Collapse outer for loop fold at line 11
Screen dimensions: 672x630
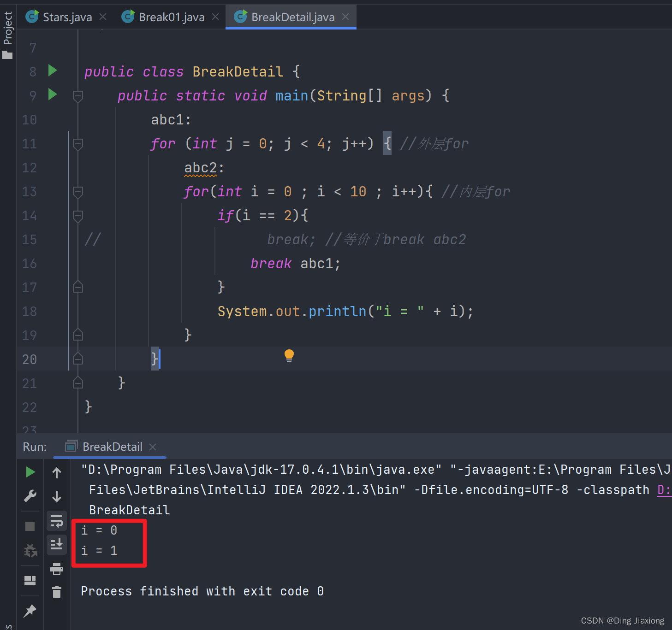[78, 144]
